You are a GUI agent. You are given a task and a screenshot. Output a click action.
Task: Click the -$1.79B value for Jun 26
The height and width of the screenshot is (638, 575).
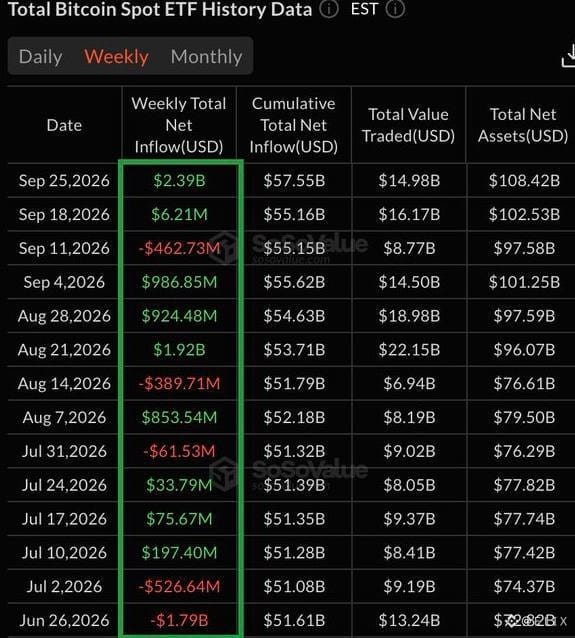click(179, 620)
